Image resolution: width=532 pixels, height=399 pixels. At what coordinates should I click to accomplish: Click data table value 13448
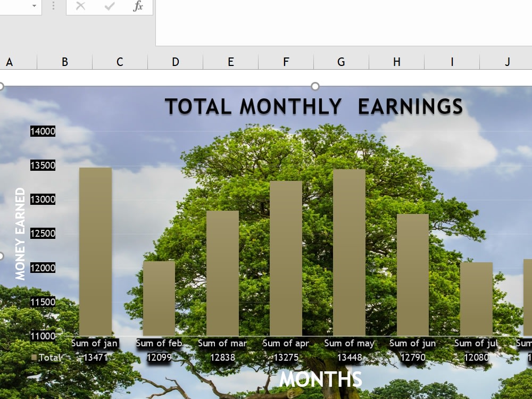pyautogui.click(x=350, y=358)
